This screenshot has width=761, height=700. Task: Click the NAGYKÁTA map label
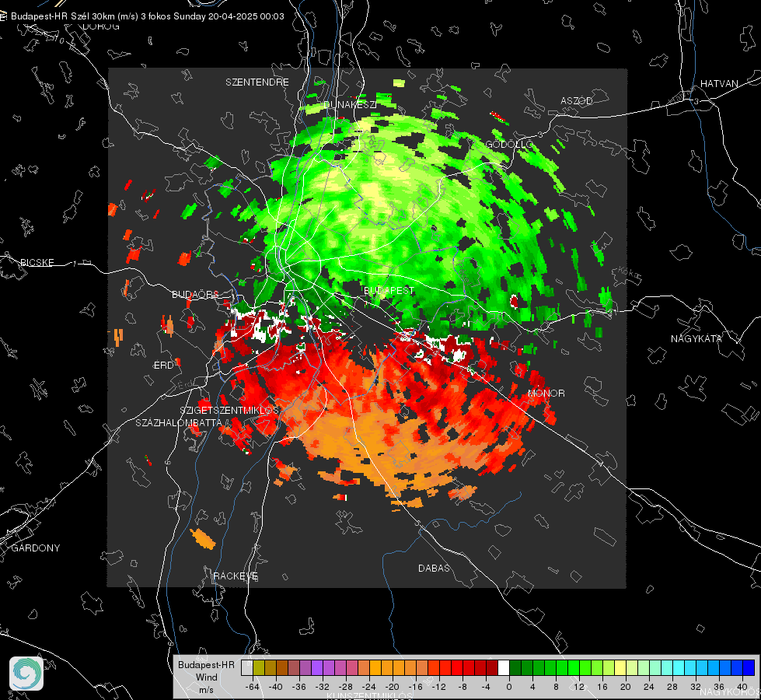(x=696, y=338)
